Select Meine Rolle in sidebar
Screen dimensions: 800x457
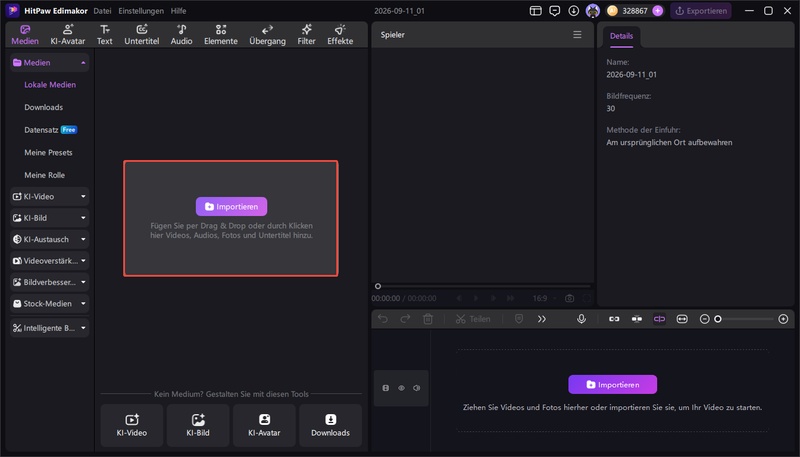coord(44,175)
